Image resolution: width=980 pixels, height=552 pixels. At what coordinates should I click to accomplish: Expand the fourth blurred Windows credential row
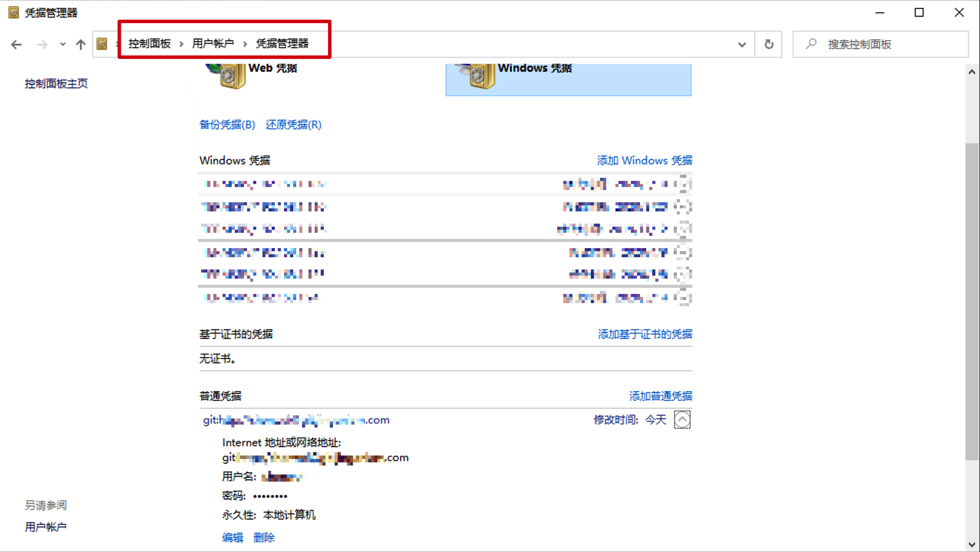pos(682,252)
